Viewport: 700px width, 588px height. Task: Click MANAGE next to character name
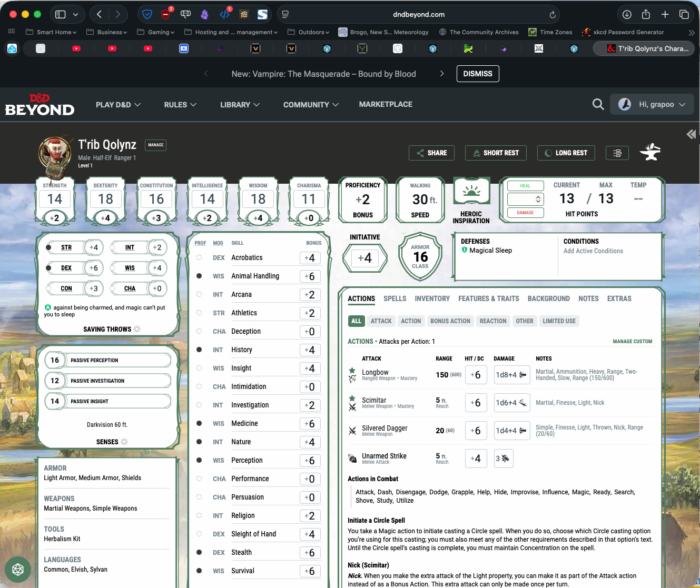(x=156, y=145)
